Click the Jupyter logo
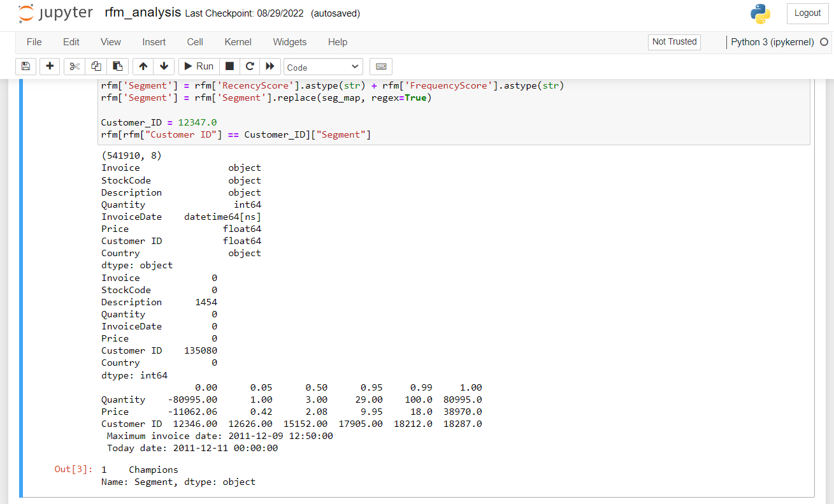834x504 pixels. point(55,13)
